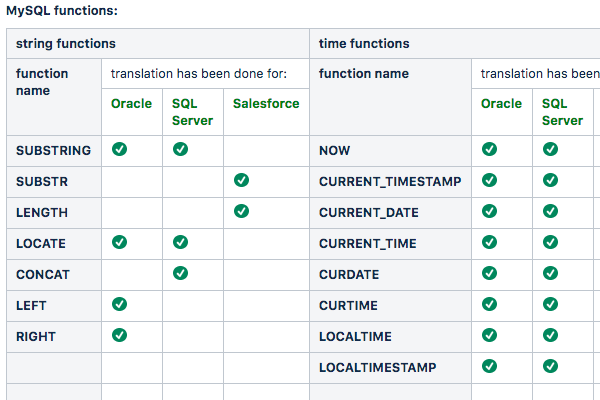
Task: Click the RIGHT Oracle checkmark icon
Action: 119,335
